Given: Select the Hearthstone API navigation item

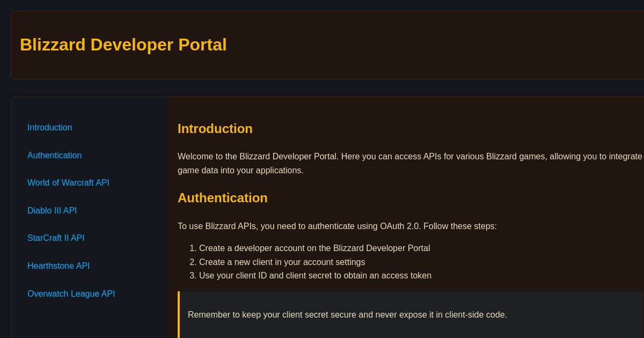Looking at the screenshot, I should click(58, 266).
